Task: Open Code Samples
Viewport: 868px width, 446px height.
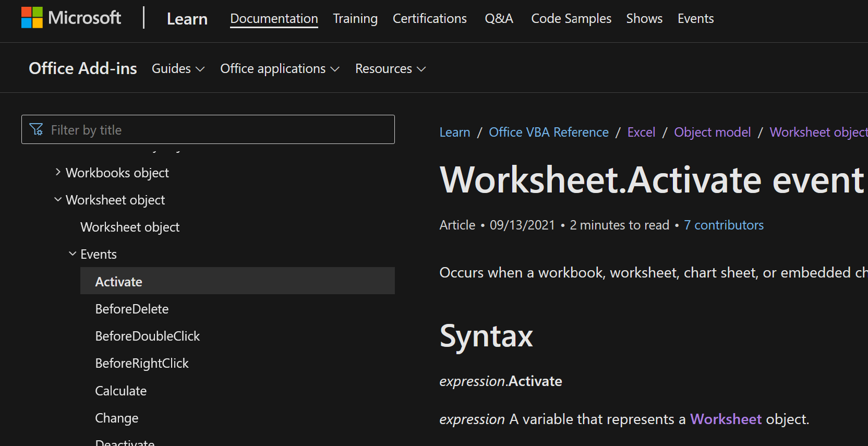Action: [x=571, y=19]
